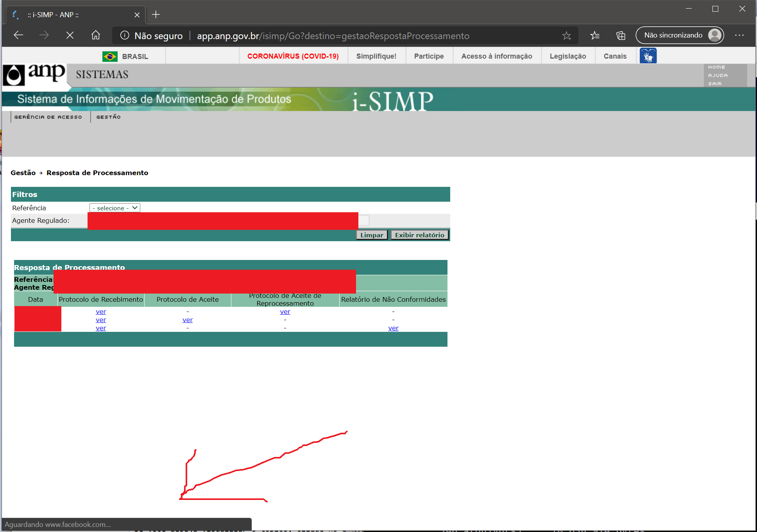This screenshot has width=757, height=532.
Task: Open the Gestão menu
Action: (108, 117)
